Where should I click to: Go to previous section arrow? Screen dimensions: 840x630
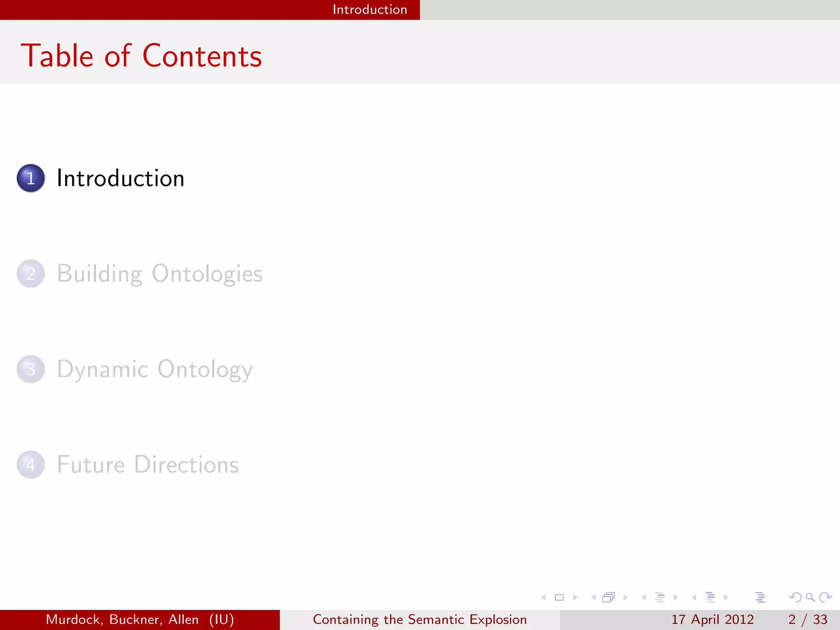coord(694,598)
